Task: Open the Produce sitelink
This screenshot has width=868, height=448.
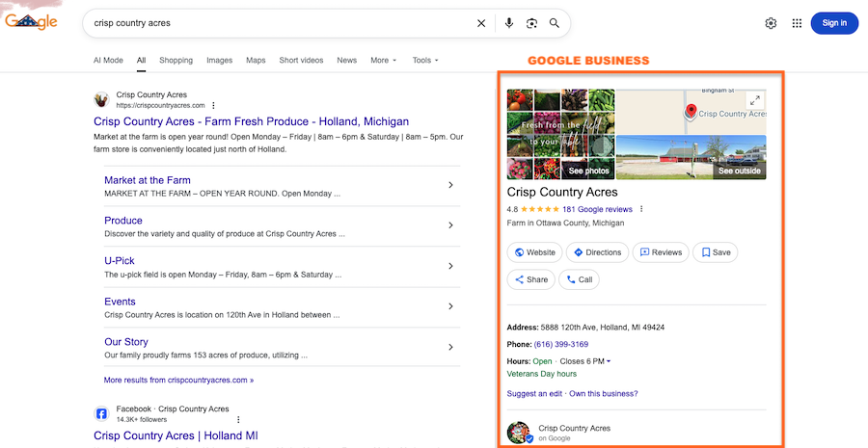Action: 123,221
